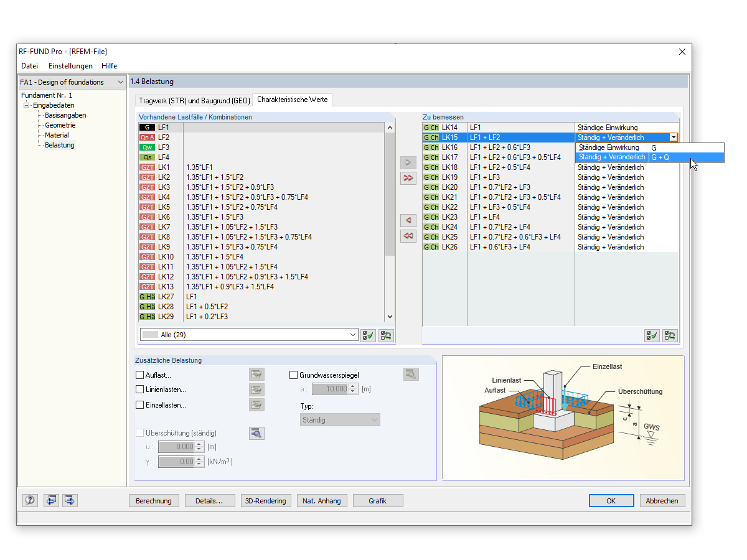
Task: Click γ unit weight input field
Action: pyautogui.click(x=177, y=462)
